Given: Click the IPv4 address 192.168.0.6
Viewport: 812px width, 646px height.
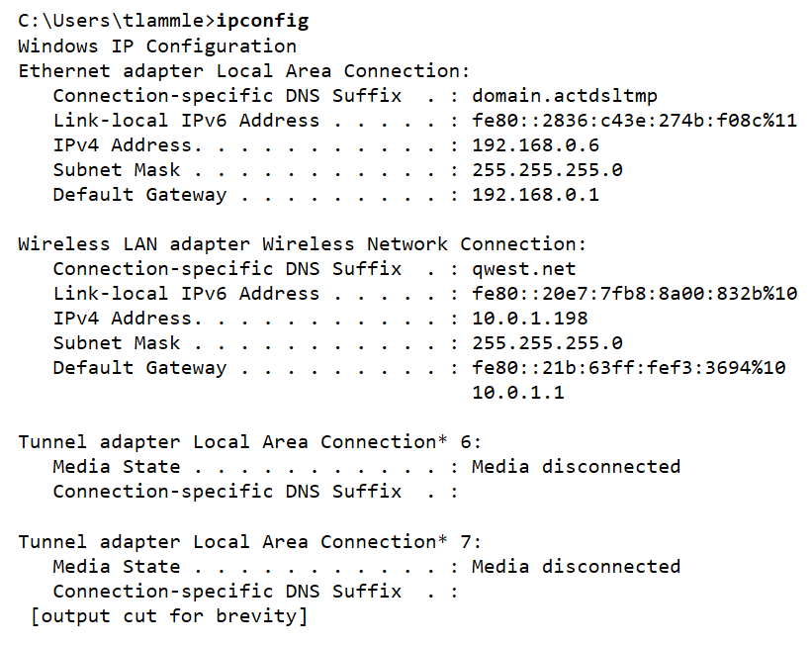Looking at the screenshot, I should [x=536, y=145].
